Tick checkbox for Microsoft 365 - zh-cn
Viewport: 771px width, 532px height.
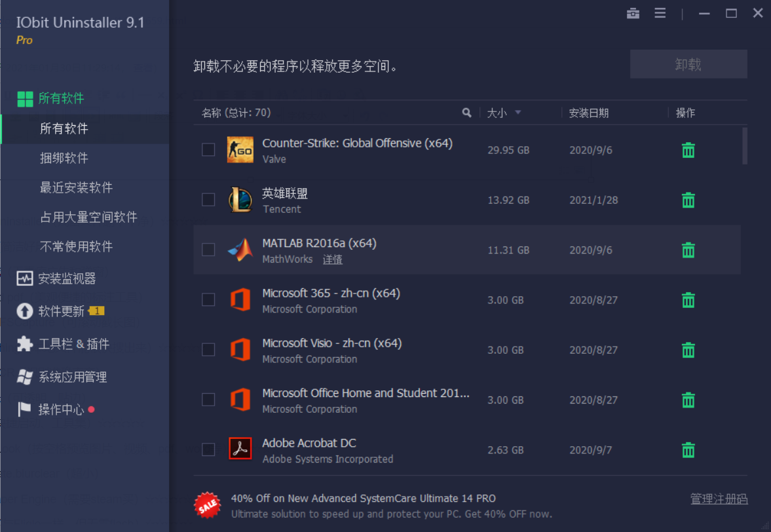(208, 299)
